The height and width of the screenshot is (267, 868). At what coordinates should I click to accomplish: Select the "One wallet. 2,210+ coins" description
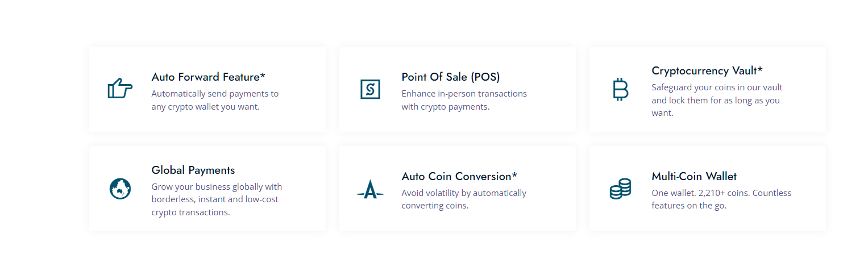[x=721, y=199]
